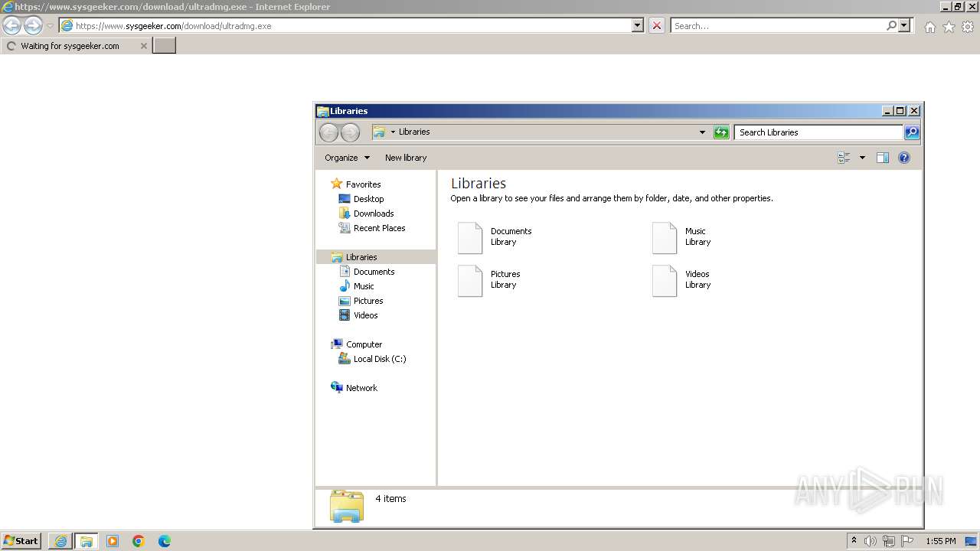This screenshot has width=980, height=551.
Task: Click the network tray icon
Action: 889,541
